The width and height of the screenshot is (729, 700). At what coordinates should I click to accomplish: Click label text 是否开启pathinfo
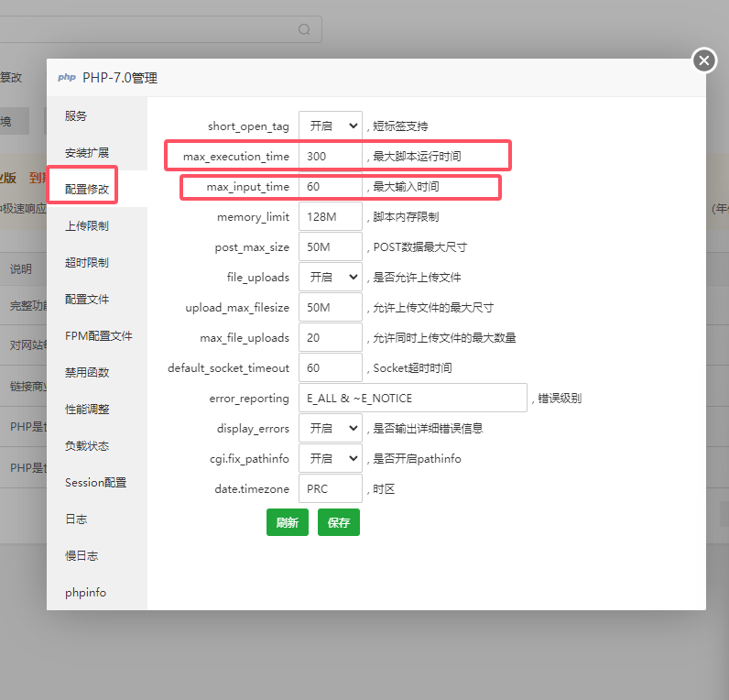coord(417,459)
